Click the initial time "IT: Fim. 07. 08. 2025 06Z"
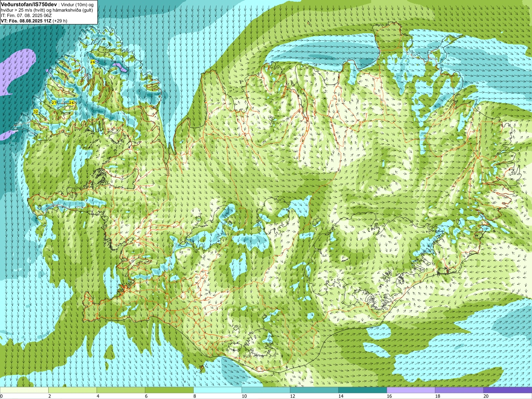 click(x=26, y=15)
